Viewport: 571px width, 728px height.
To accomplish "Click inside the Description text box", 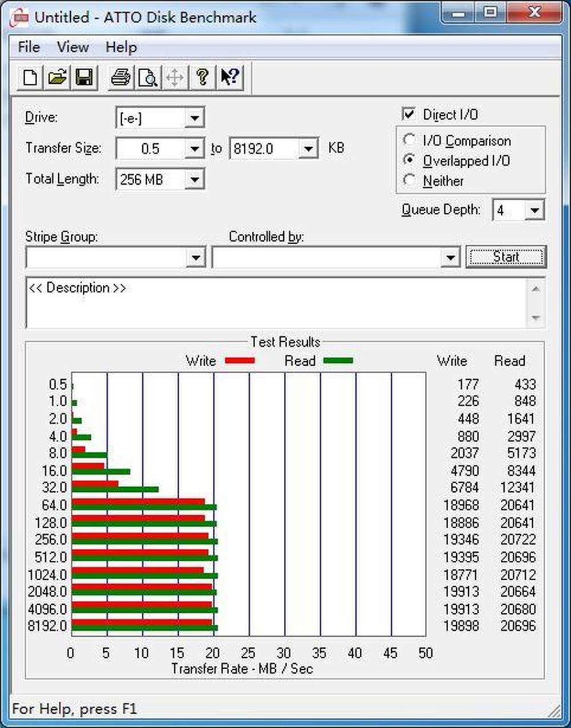I will (276, 303).
